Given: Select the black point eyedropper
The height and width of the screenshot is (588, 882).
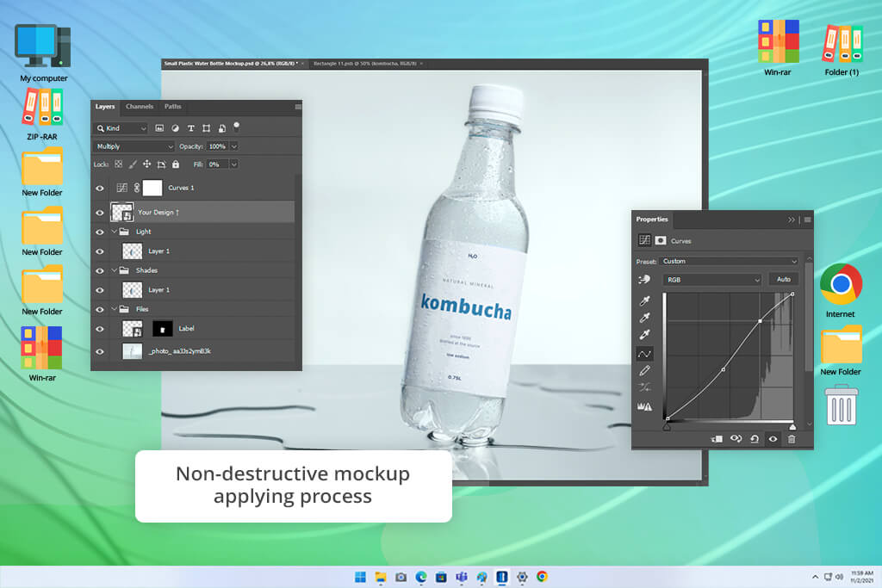Looking at the screenshot, I should 644,300.
